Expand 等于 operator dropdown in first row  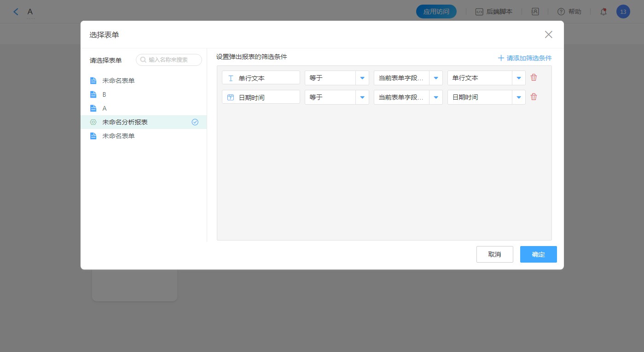pos(362,78)
